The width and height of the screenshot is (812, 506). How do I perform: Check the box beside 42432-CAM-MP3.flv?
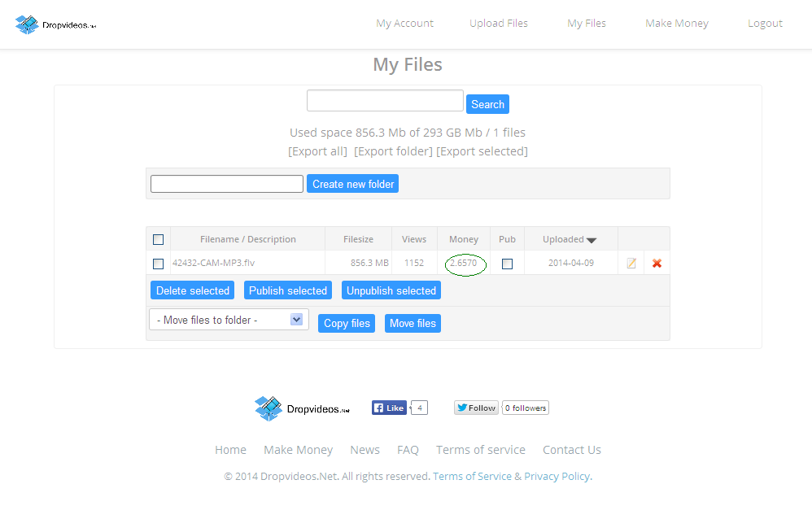click(x=158, y=264)
